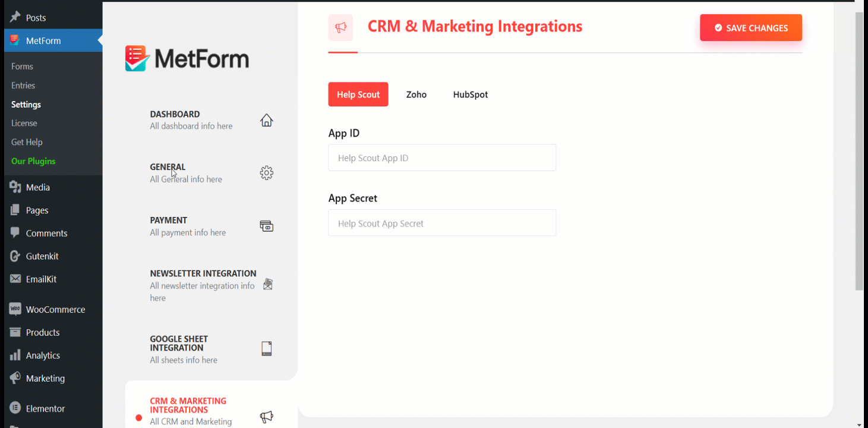Click the CRM & Marketing megaphone icon in settings menu

267,417
